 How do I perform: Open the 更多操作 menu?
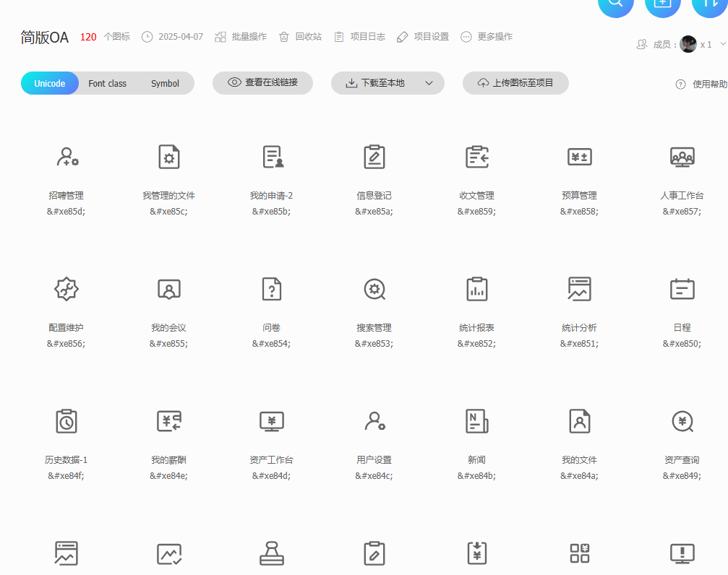click(487, 37)
